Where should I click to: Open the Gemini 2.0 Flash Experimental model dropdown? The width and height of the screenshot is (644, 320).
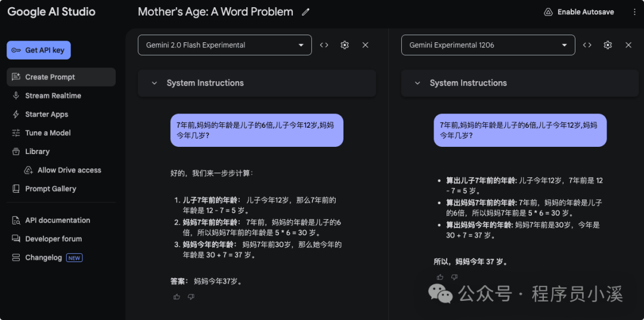(x=225, y=45)
